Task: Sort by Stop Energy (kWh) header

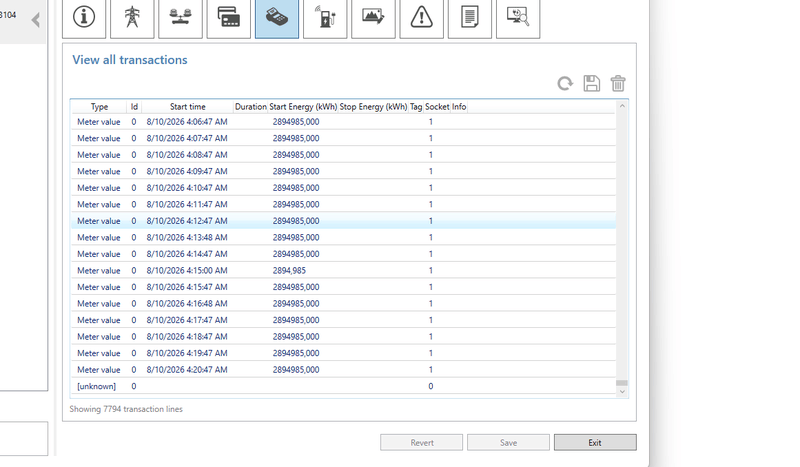Action: (x=373, y=107)
